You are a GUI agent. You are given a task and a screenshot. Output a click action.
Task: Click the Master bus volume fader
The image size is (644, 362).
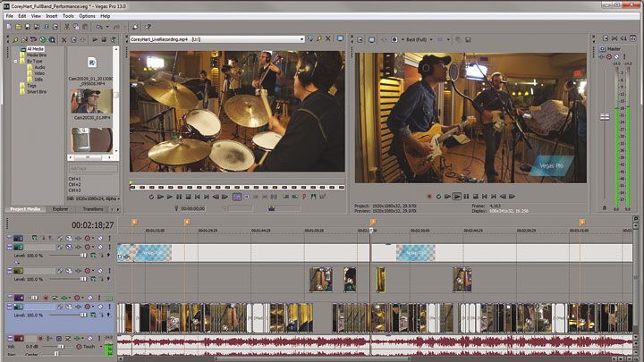[x=604, y=117]
